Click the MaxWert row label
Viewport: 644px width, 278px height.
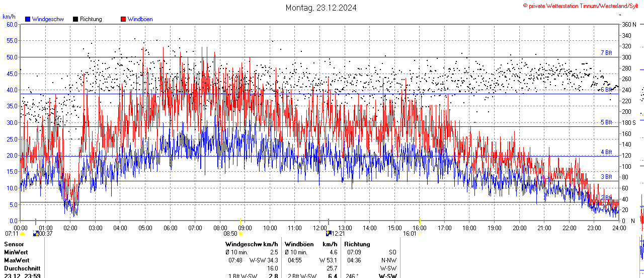(17, 260)
